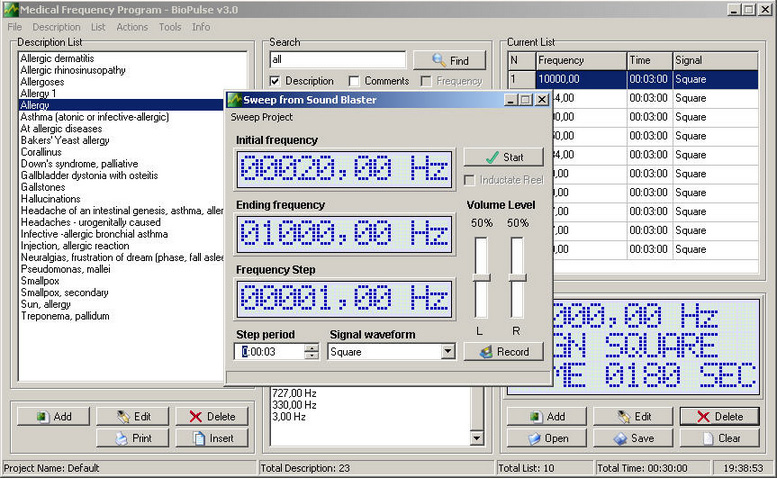Click the Insert button under Description List
This screenshot has width=778, height=479.
tap(212, 438)
